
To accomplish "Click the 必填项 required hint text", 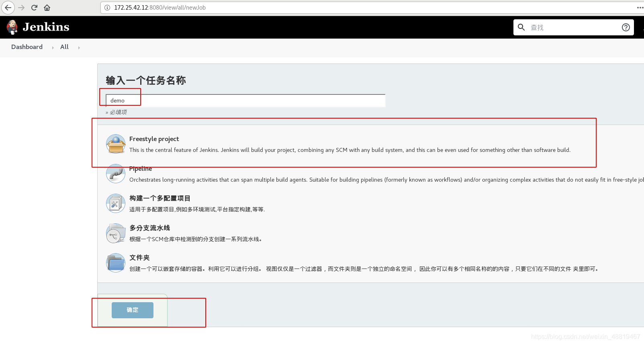I will pos(116,112).
